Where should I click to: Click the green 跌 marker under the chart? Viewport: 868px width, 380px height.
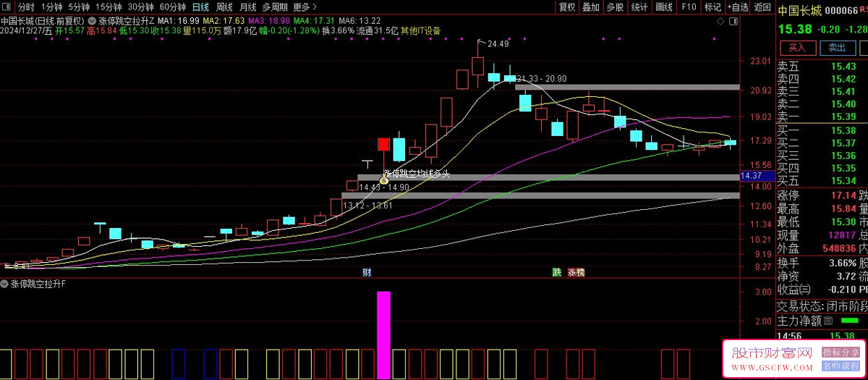pyautogui.click(x=556, y=273)
